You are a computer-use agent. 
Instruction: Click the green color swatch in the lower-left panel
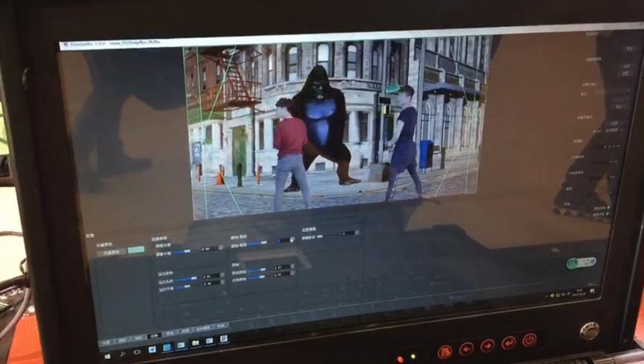137,250
